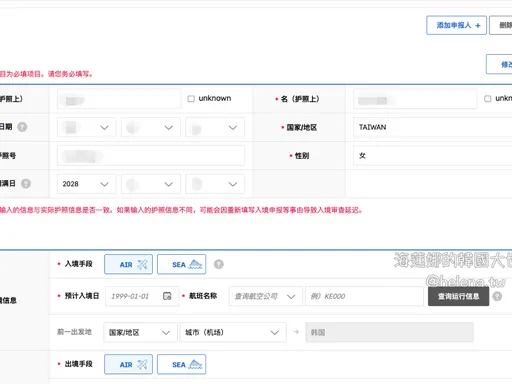Screen dimensions: 512x384
Task: Select AIR for 出境手段
Action: click(128, 364)
